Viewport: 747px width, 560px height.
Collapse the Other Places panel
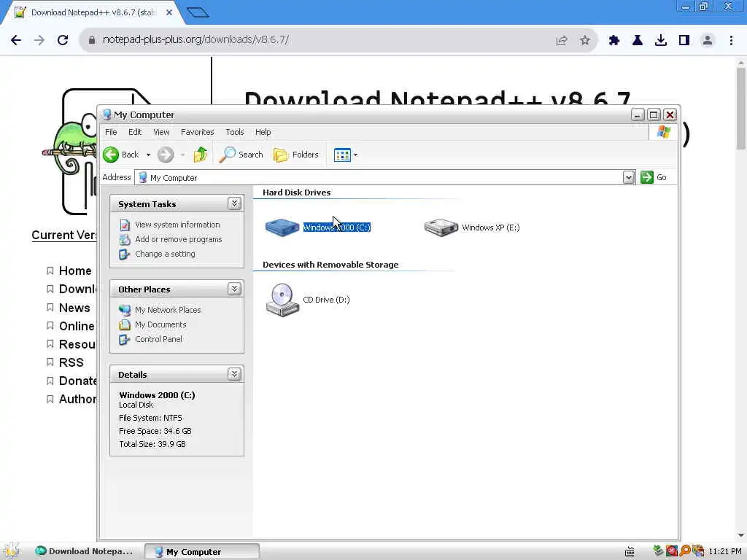pos(234,289)
